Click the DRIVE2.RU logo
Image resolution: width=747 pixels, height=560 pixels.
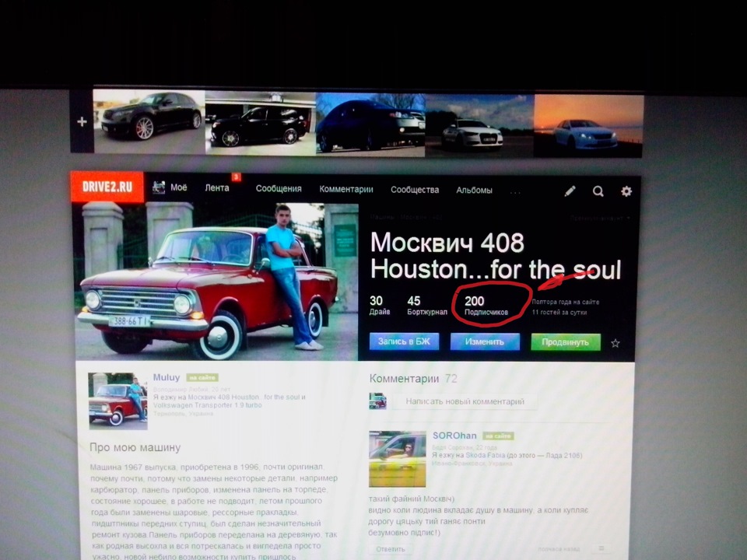pos(107,186)
